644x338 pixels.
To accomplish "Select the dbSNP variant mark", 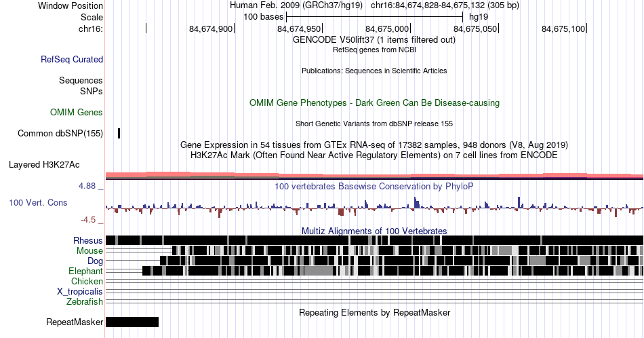I will (119, 133).
